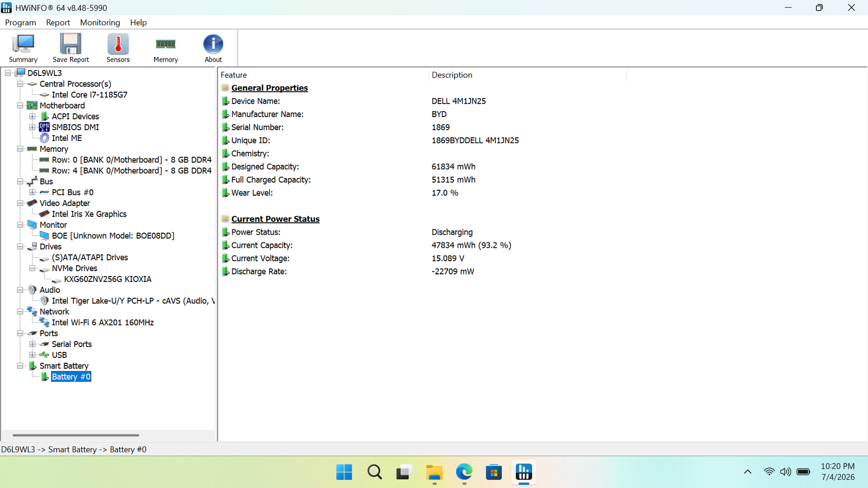Collapse the Motherboard node
The width and height of the screenshot is (868, 488).
click(20, 106)
